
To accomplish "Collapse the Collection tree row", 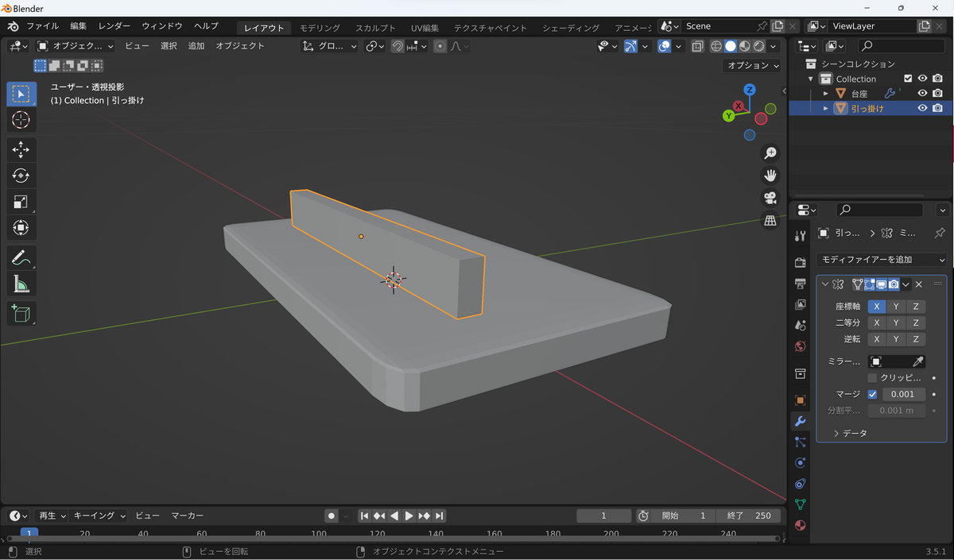I will tap(811, 79).
